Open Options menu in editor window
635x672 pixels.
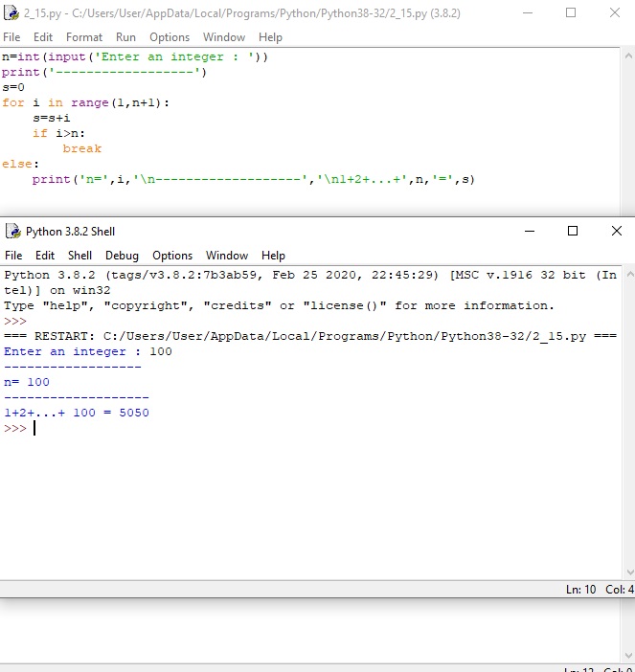(x=170, y=37)
